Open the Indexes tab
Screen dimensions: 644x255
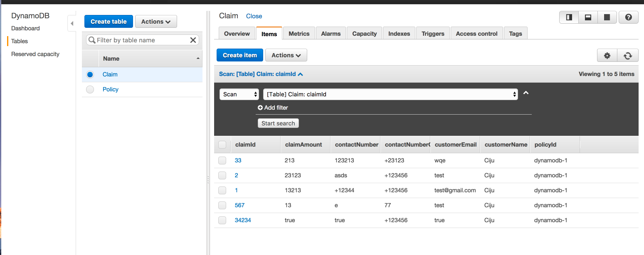coord(399,34)
